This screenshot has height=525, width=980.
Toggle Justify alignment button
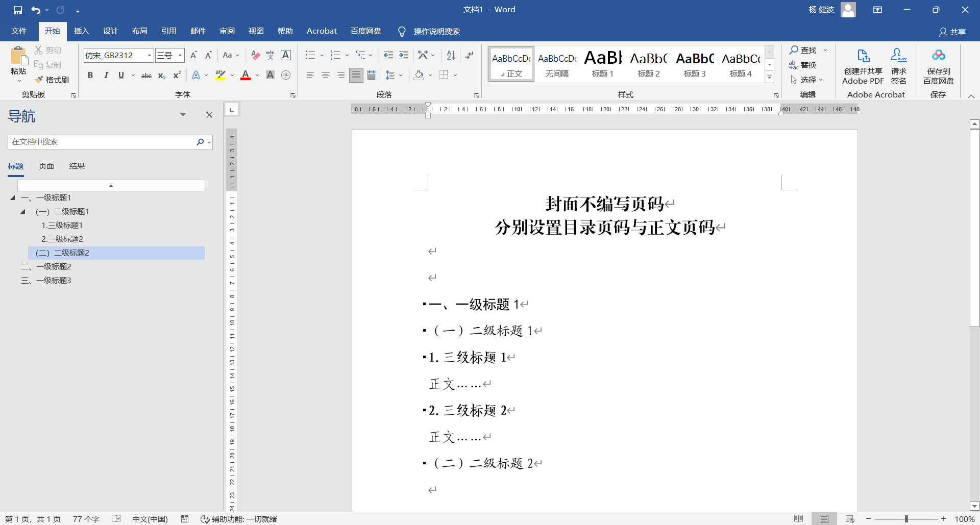pyautogui.click(x=356, y=76)
